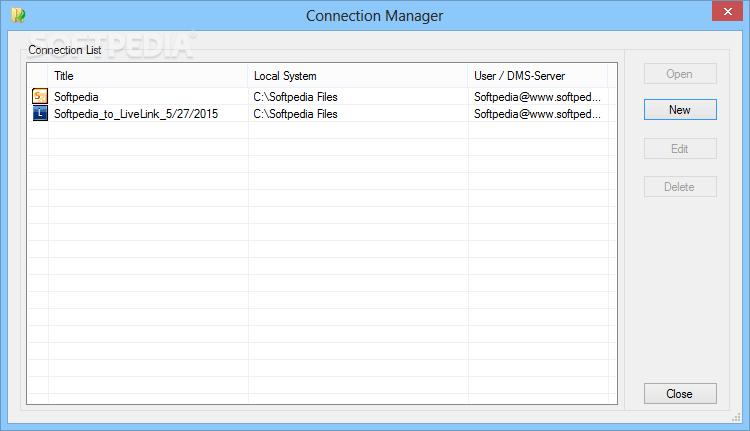Screen dimensions: 750x431
Task: Click the Close button at the bottom right
Action: [x=680, y=393]
